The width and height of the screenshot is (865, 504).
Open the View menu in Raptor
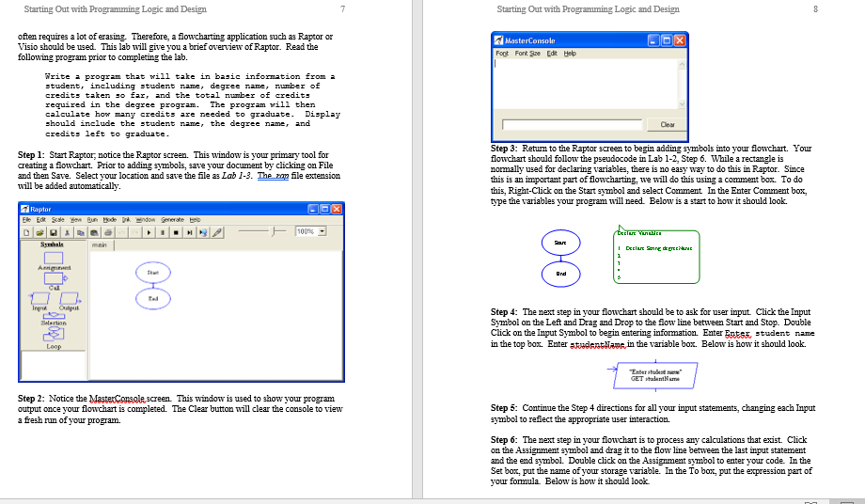point(75,219)
